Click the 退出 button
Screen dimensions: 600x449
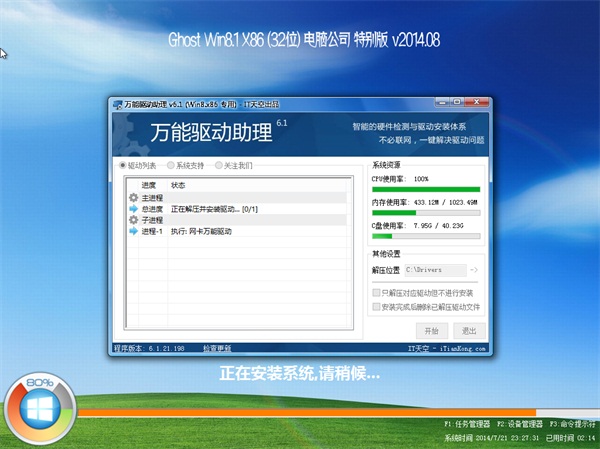click(469, 330)
